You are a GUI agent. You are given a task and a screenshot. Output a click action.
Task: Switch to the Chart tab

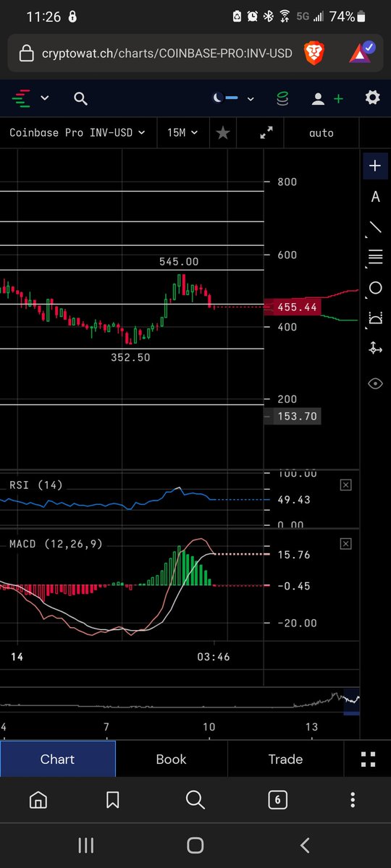pos(58,759)
